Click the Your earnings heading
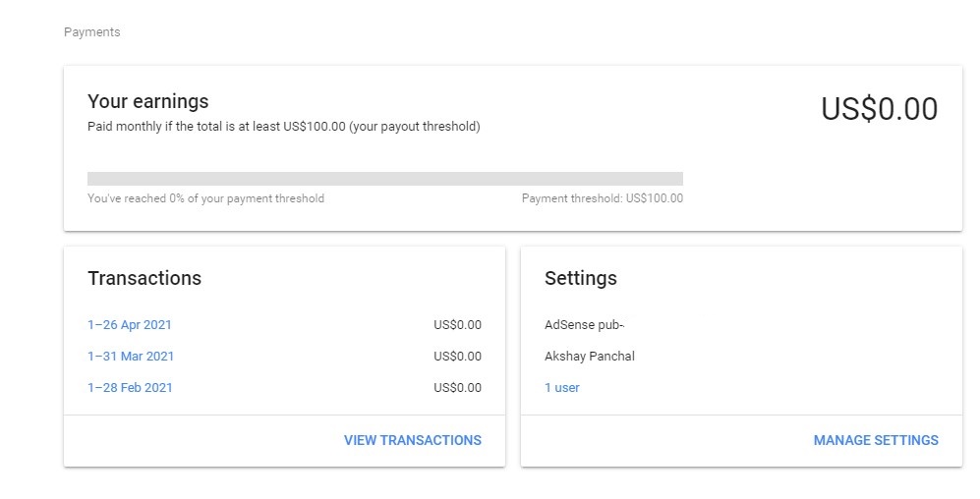980x499 pixels. click(x=147, y=101)
